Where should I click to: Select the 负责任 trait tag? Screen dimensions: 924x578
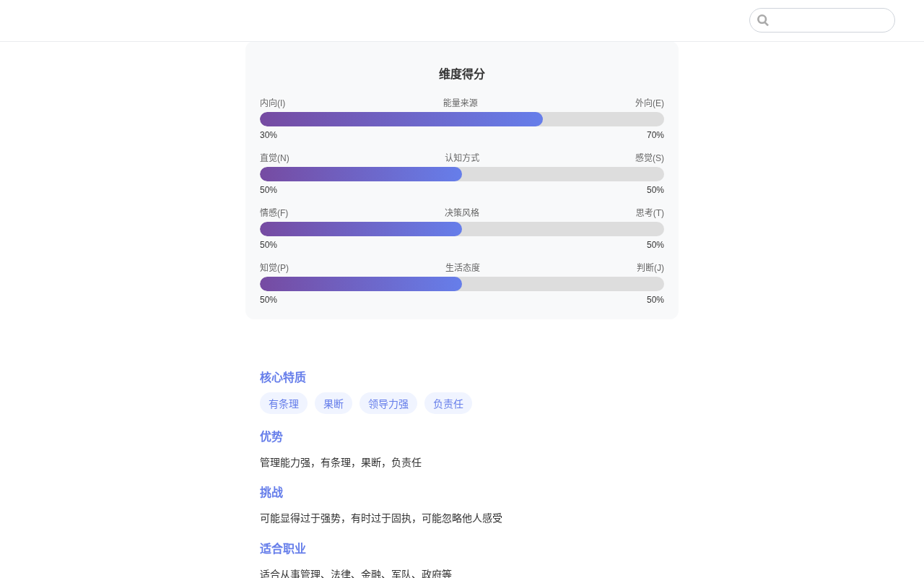(448, 403)
